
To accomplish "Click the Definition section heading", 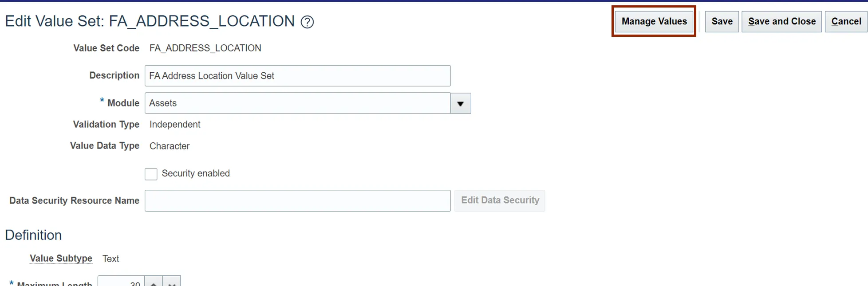I will [x=33, y=235].
